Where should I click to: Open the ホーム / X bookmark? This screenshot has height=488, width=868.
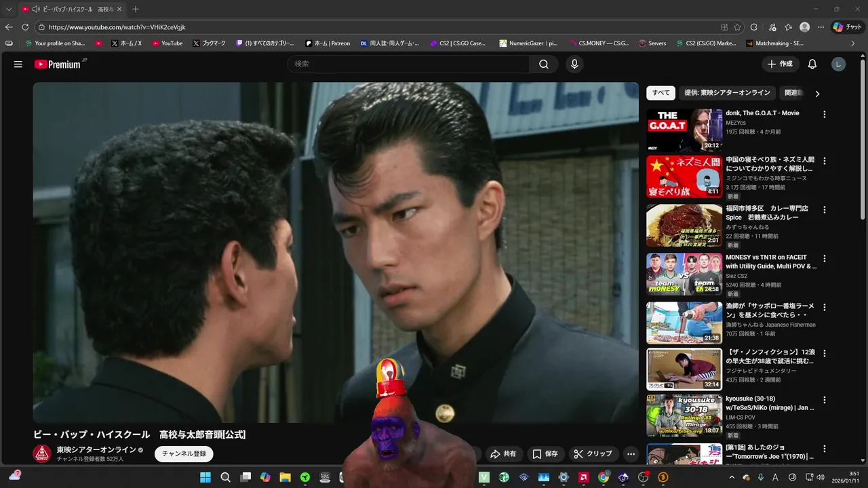click(x=126, y=43)
